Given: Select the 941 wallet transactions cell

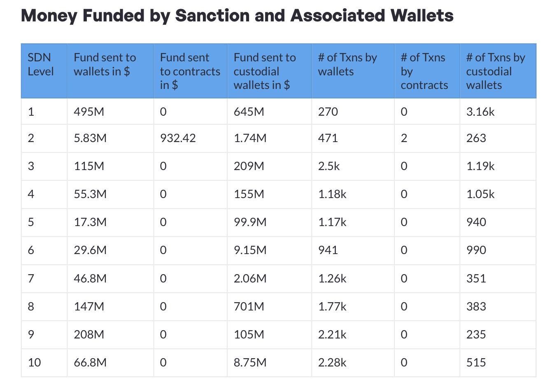Looking at the screenshot, I should point(328,250).
